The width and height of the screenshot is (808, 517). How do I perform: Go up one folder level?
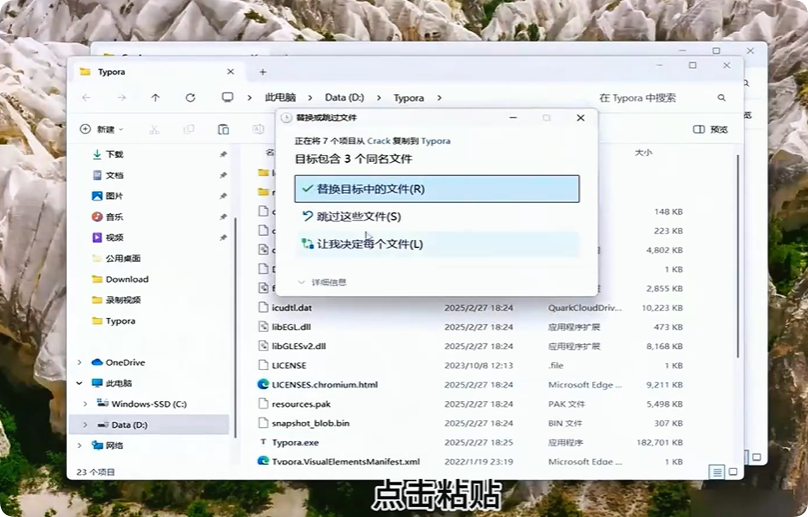pyautogui.click(x=156, y=97)
